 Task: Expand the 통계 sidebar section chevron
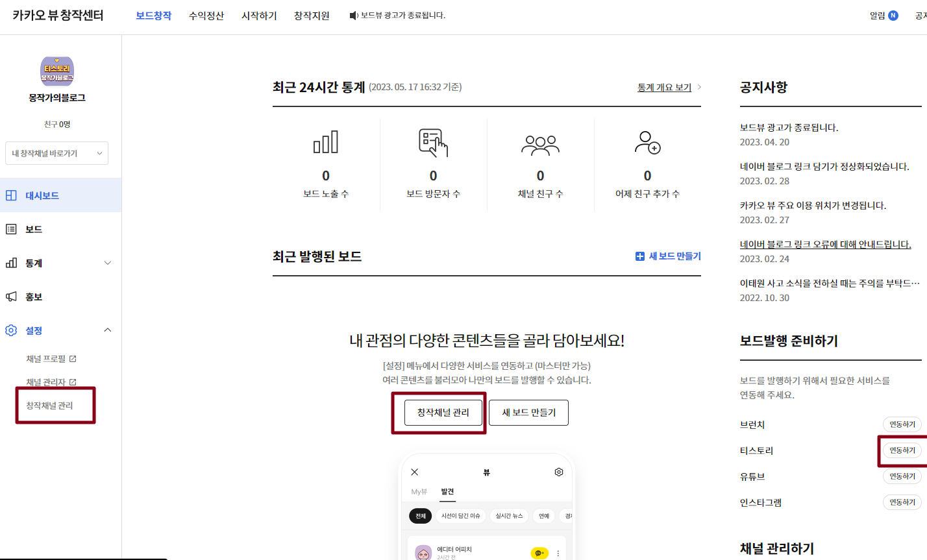tap(108, 263)
